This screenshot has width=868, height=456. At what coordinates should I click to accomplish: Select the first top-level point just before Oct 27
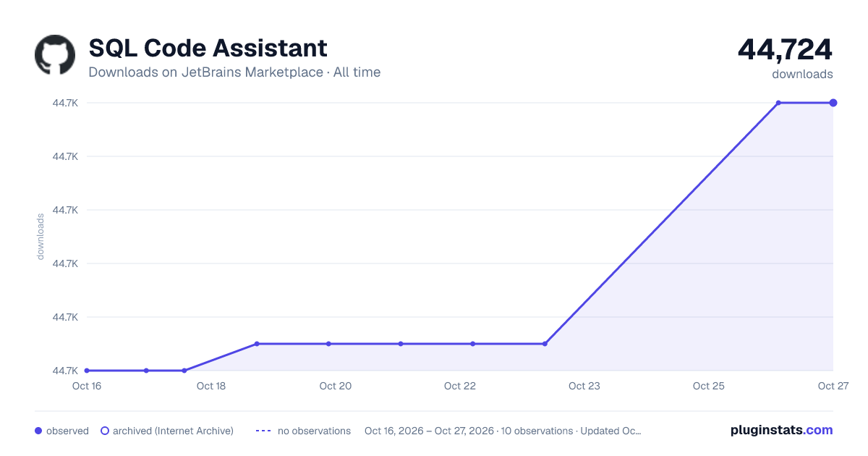click(778, 103)
